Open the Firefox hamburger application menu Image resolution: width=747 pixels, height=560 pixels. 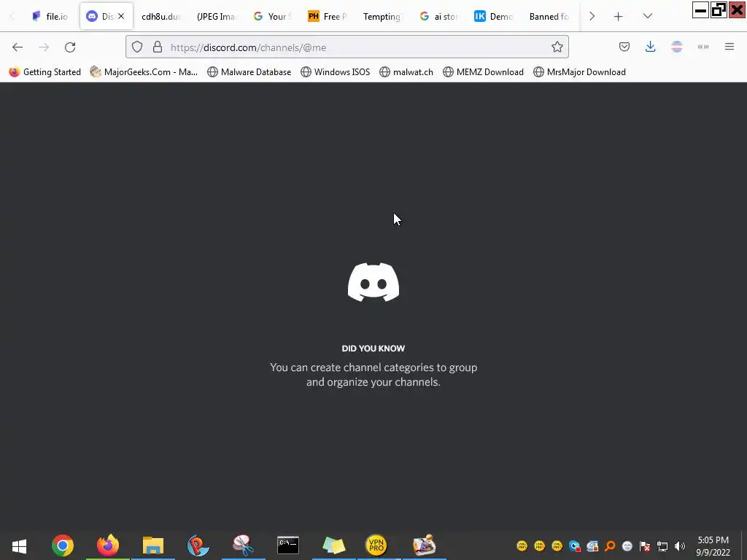pos(729,47)
